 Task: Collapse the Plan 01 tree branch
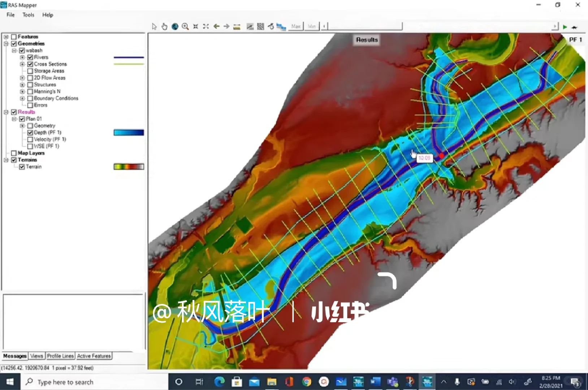14,119
